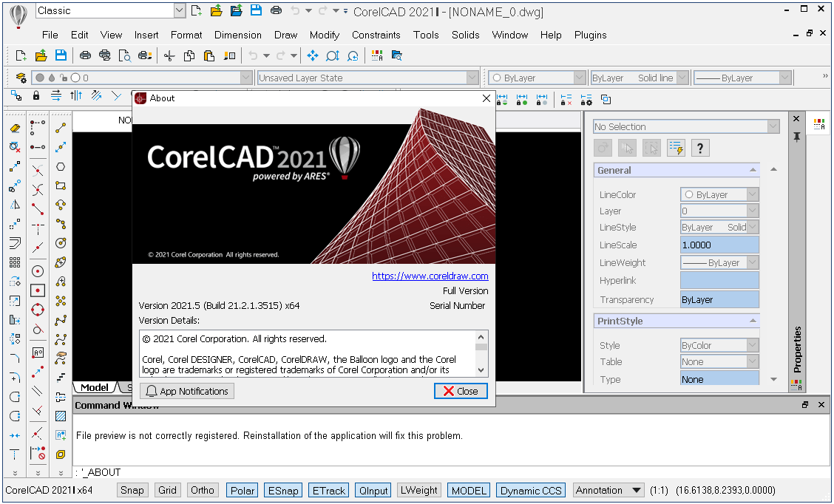Open the Annotation scale dropdown
This screenshot has width=834, height=504.
pyautogui.click(x=637, y=490)
